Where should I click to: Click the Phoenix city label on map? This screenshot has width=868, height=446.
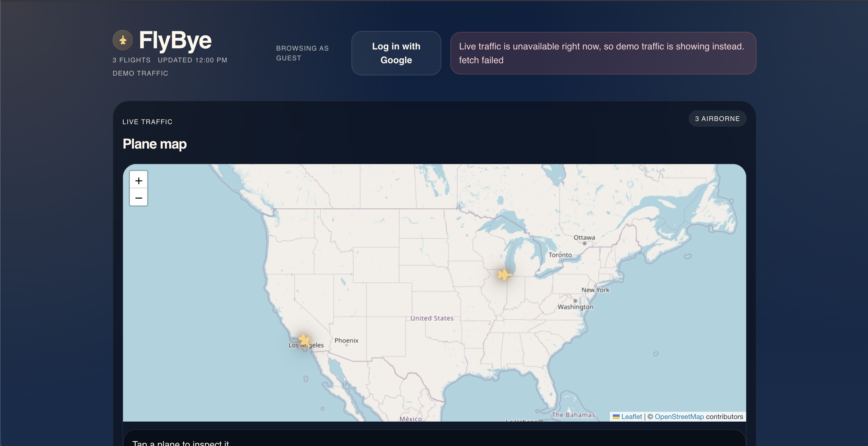point(346,340)
